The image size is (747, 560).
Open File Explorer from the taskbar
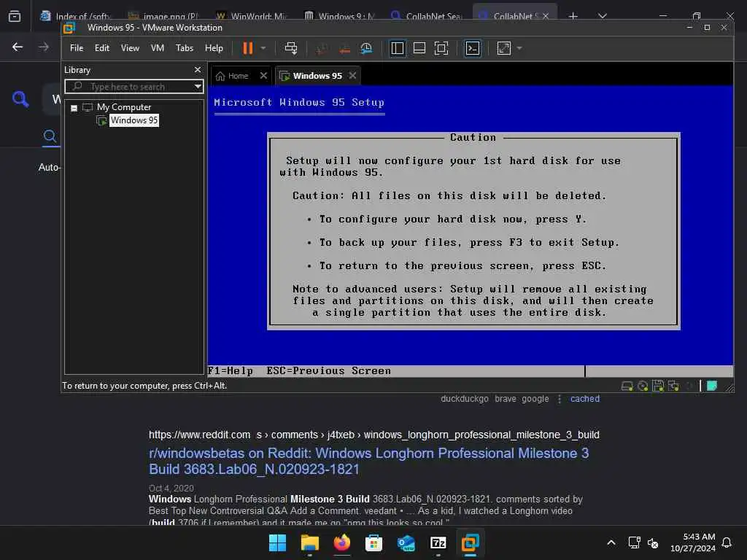(x=309, y=542)
